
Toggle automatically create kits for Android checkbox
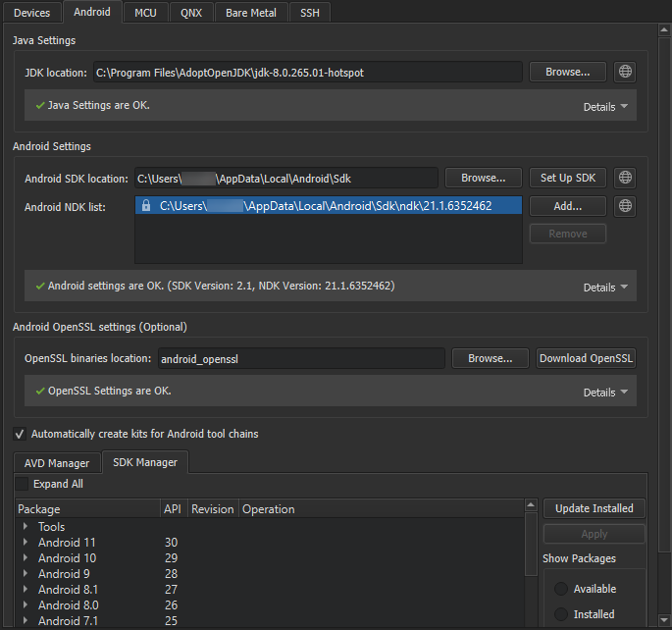pyautogui.click(x=20, y=434)
